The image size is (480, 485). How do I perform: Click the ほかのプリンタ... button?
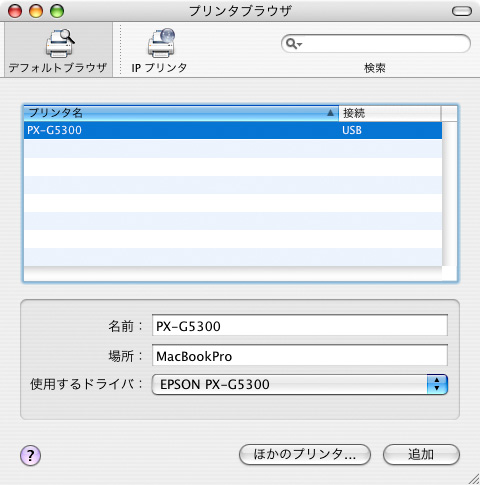click(305, 454)
